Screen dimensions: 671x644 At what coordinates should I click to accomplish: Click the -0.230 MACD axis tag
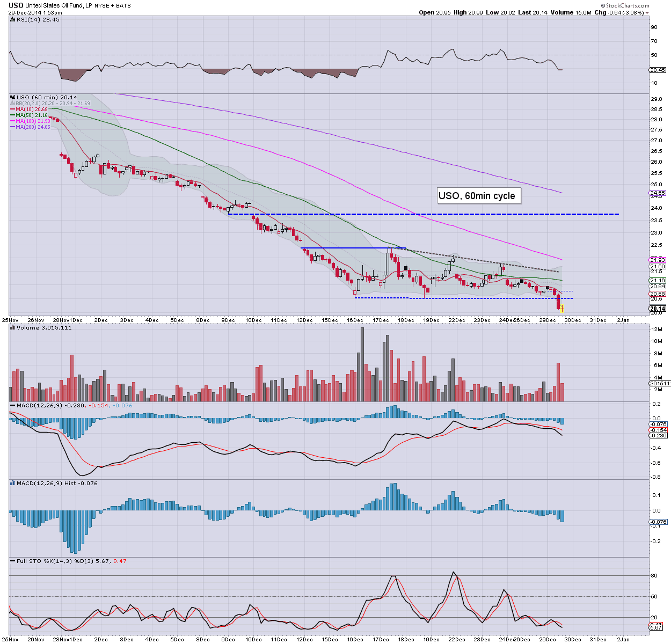point(658,436)
